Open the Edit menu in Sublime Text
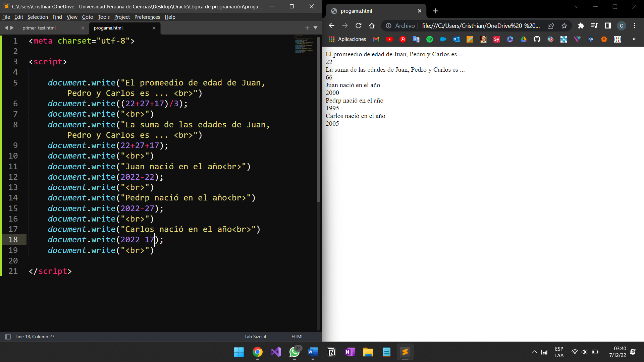This screenshot has width=644, height=362. [19, 17]
